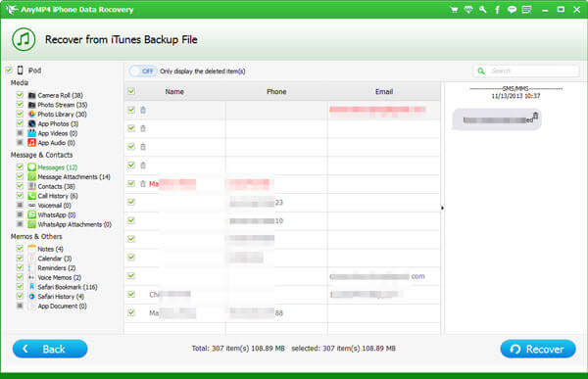Image resolution: width=588 pixels, height=379 pixels.
Task: Select App Document (0) category
Action: [x=62, y=307]
